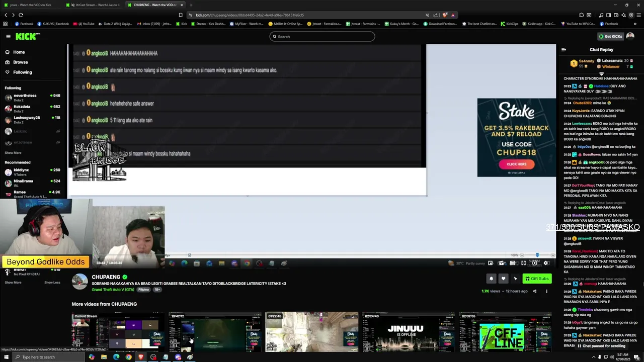Expand Recommended list with Show More
Image resolution: width=644 pixels, height=362 pixels.
click(x=13, y=283)
